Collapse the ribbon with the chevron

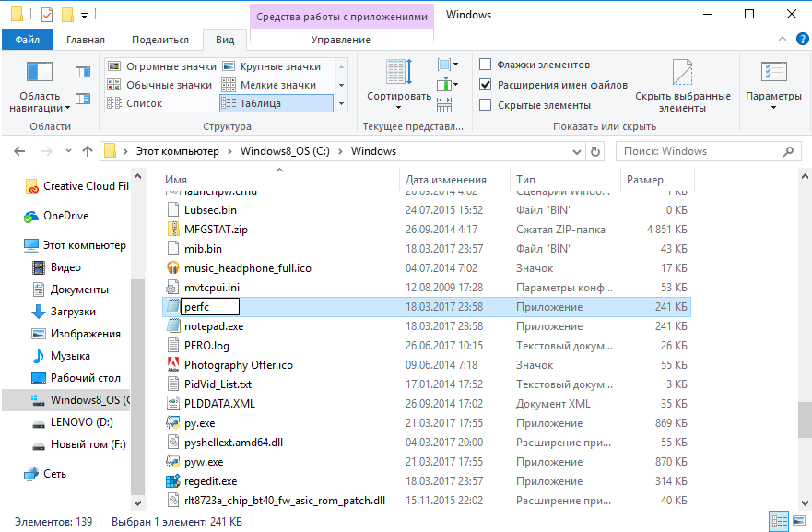[783, 39]
